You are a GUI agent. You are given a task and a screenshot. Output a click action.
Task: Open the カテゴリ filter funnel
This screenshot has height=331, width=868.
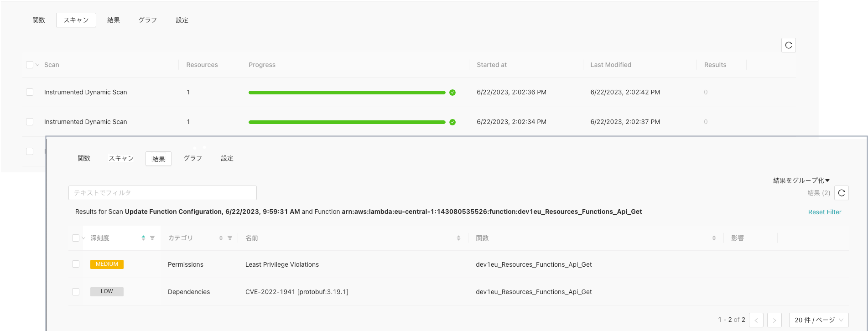point(230,238)
